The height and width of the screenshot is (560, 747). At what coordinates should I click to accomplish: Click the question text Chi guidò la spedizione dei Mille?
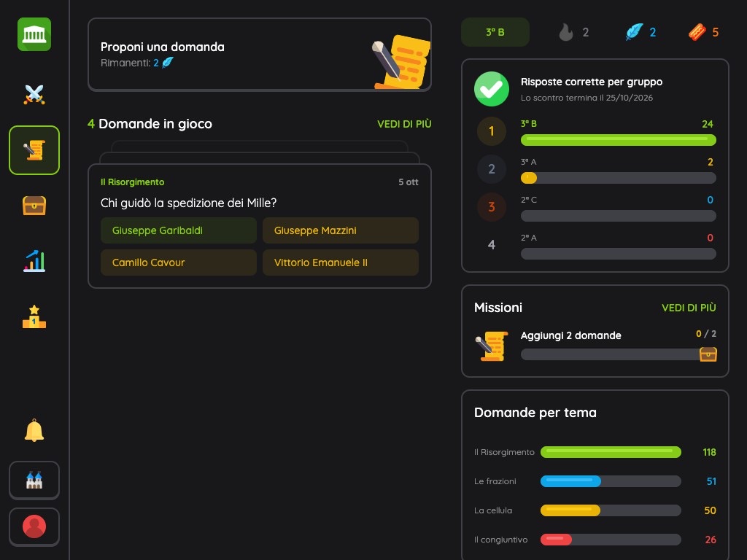(x=189, y=203)
